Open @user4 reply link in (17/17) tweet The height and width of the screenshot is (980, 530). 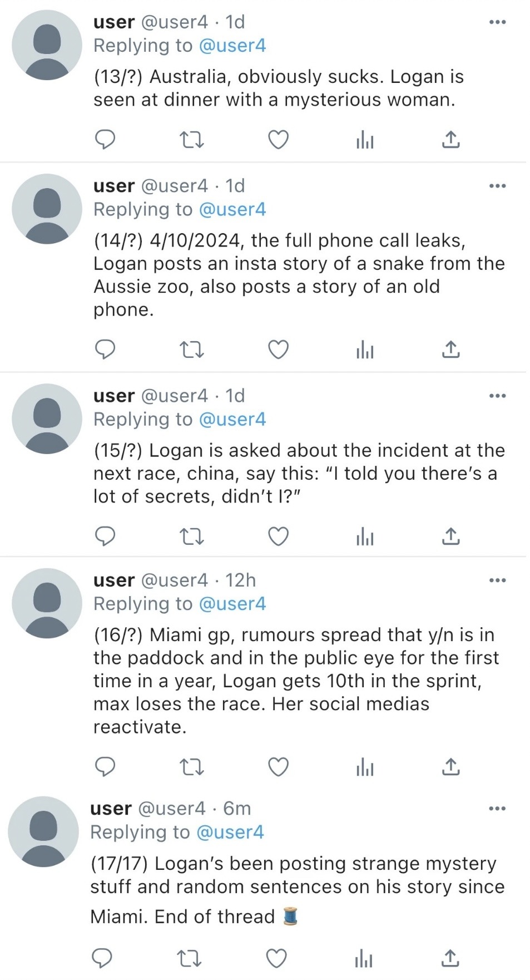[230, 832]
